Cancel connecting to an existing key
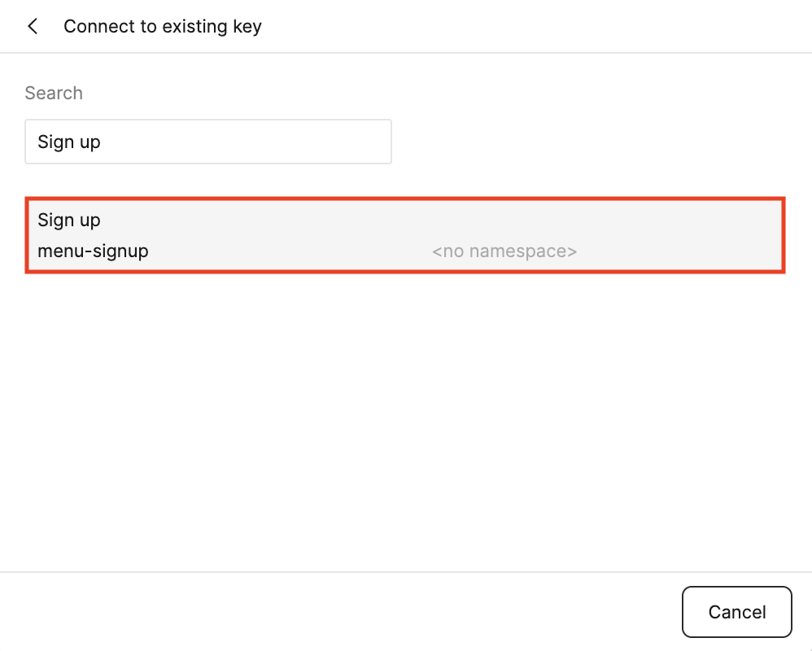Image resolution: width=812 pixels, height=651 pixels. pos(736,612)
